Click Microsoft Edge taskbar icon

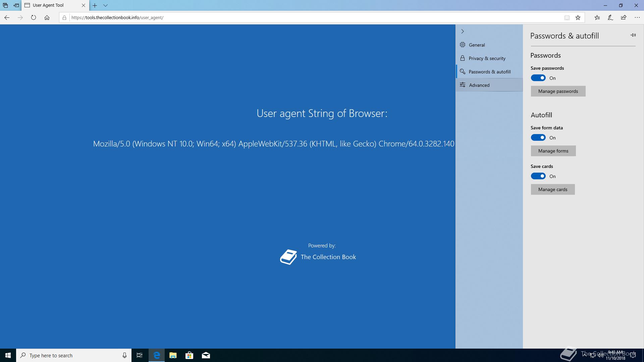point(157,355)
